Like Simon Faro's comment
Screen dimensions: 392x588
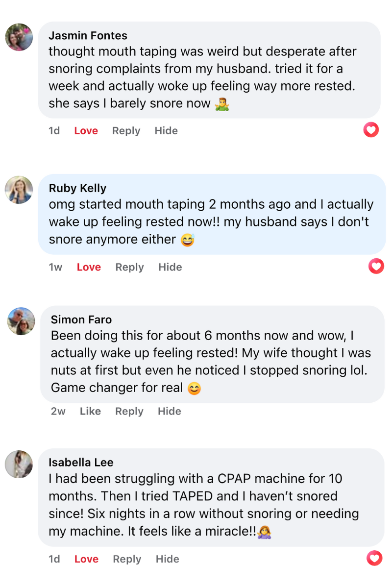tap(90, 411)
